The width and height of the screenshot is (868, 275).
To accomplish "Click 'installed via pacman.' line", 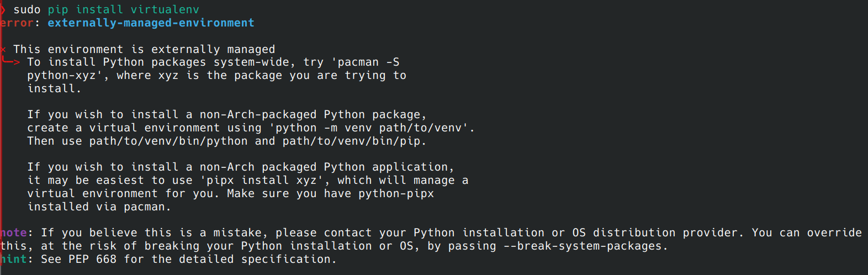I will tap(99, 207).
